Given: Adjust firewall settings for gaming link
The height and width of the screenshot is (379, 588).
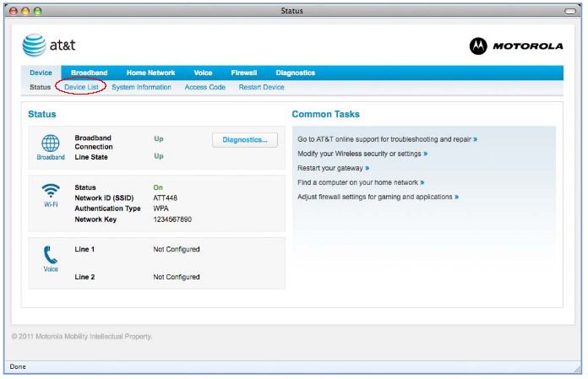Looking at the screenshot, I should (x=378, y=197).
